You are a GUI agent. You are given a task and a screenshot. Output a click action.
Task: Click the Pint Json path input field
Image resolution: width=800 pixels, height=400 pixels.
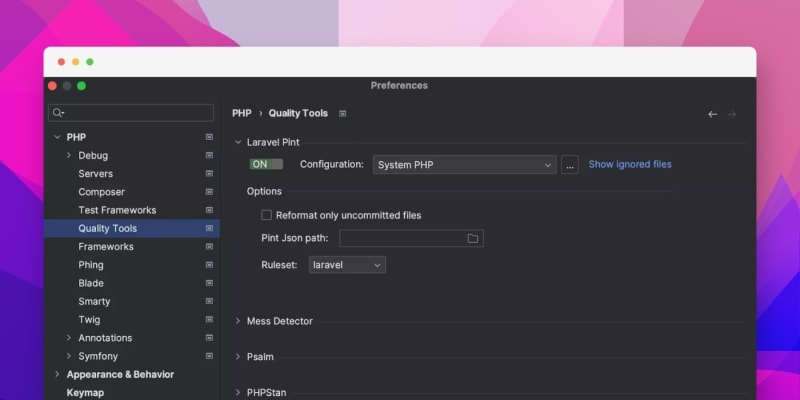tap(402, 238)
